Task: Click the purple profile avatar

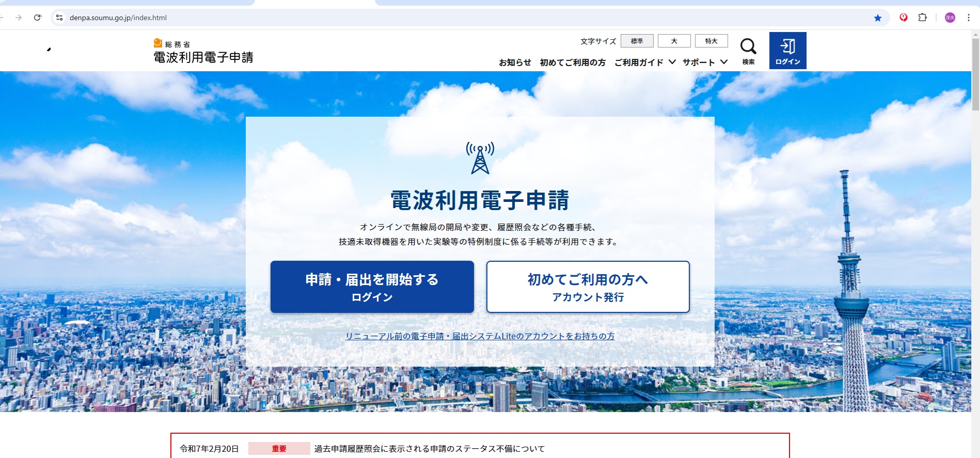Action: [950, 18]
